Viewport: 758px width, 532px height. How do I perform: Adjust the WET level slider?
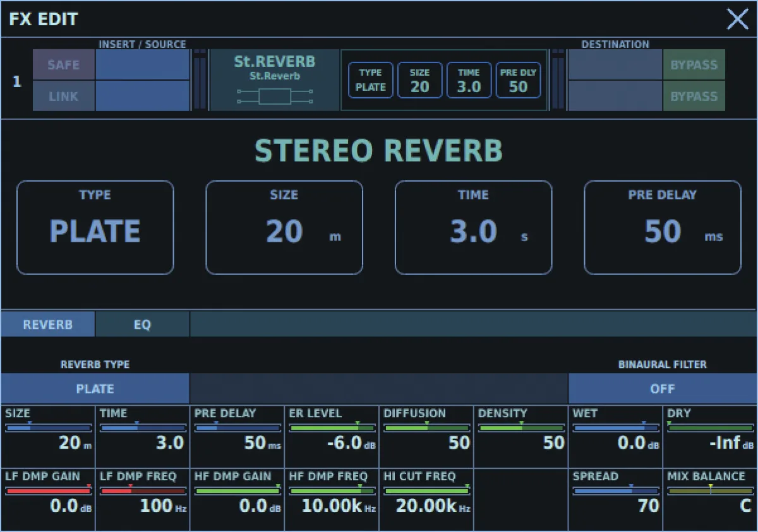tap(616, 428)
